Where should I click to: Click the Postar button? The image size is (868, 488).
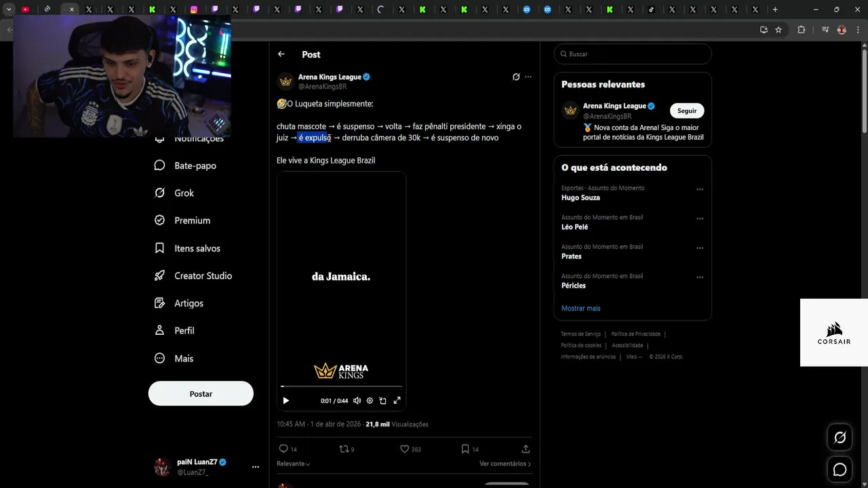click(x=201, y=394)
